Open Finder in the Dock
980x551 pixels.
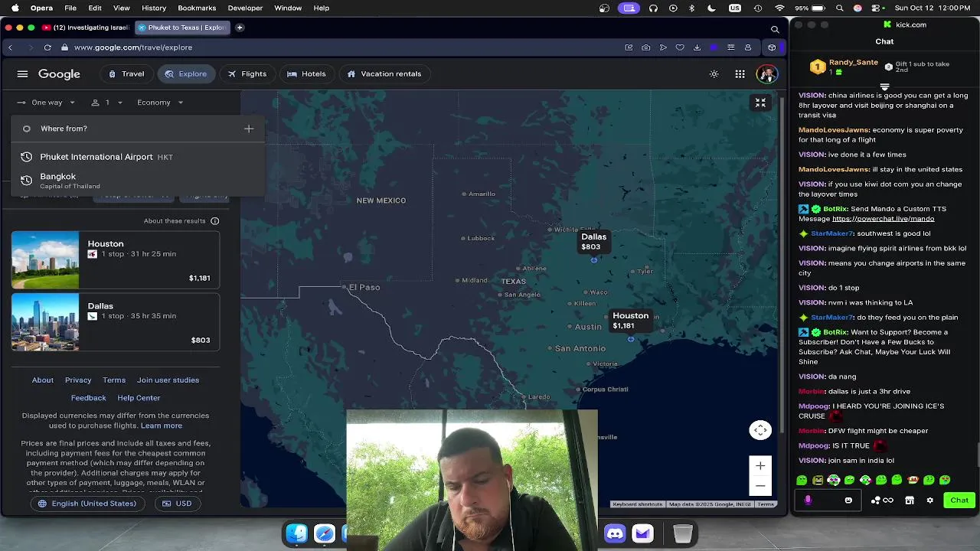pyautogui.click(x=296, y=533)
